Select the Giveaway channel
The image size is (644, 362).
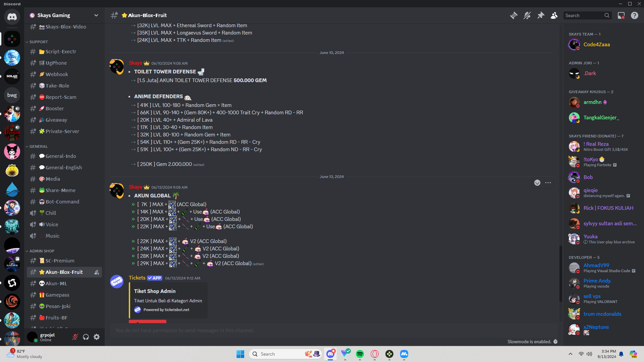pos(64,120)
